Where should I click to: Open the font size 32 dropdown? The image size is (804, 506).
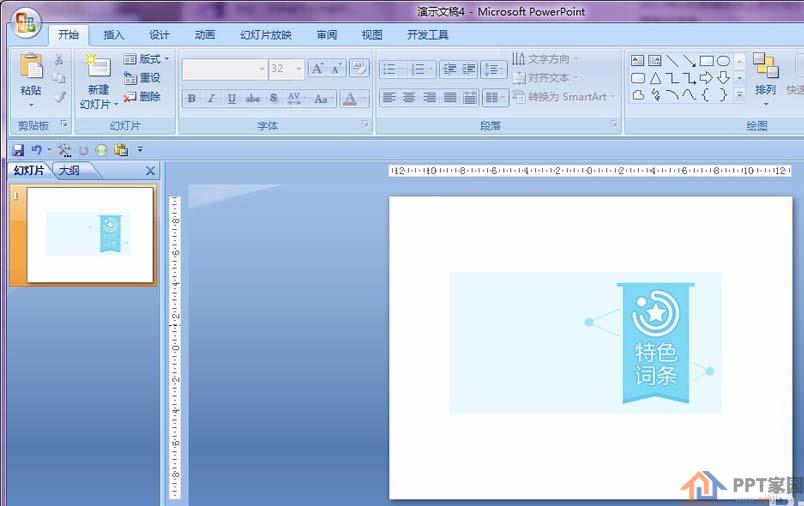point(299,69)
